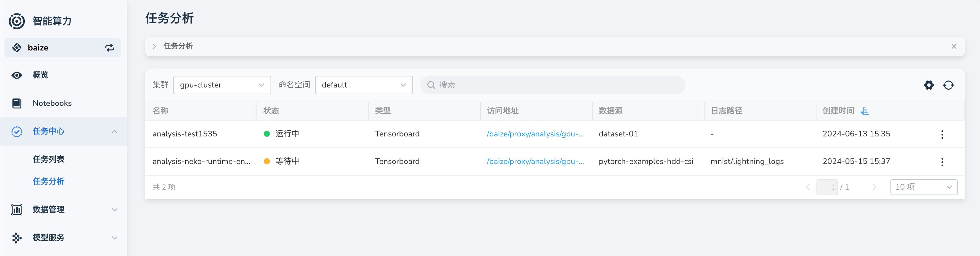The height and width of the screenshot is (256, 980).
Task: Open table settings gear icon
Action: (x=929, y=85)
